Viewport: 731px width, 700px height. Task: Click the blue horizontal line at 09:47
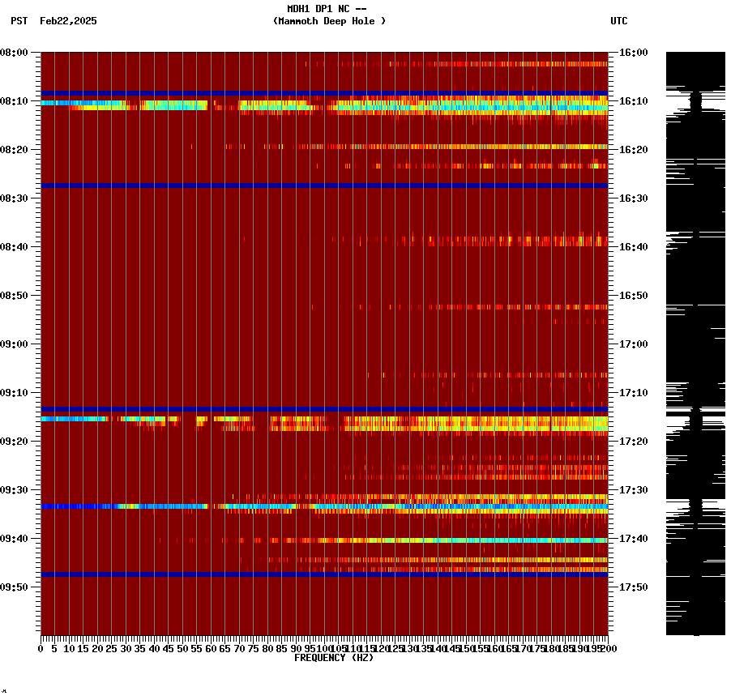[324, 575]
